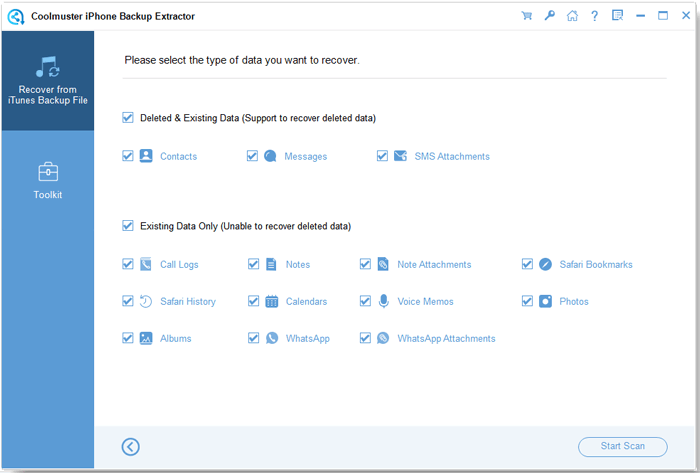Toggle the Contacts checkbox
The width and height of the screenshot is (700, 473).
tap(128, 156)
